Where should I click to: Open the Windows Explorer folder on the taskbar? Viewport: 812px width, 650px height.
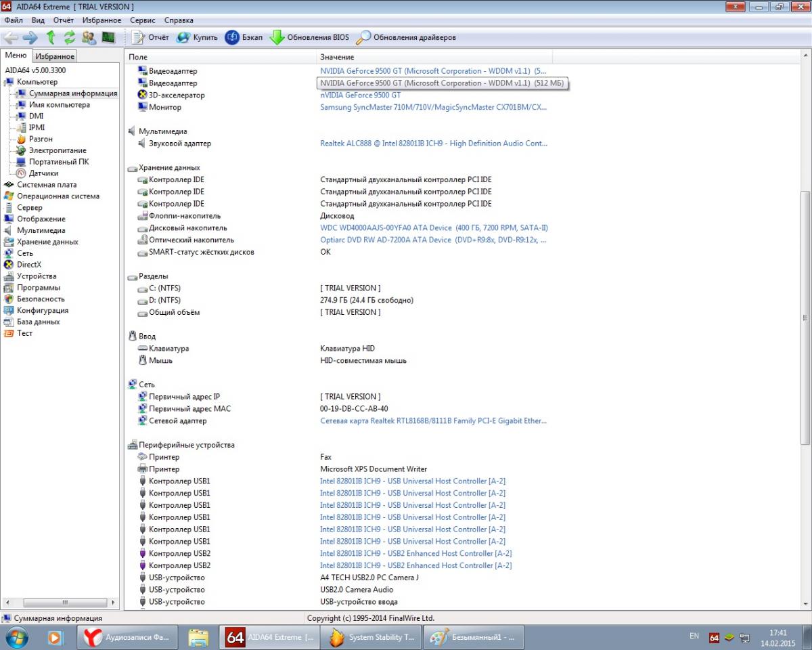[198, 637]
